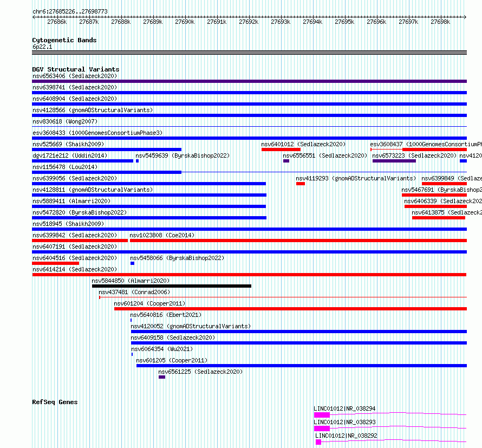Select nsv601205 (Cooper2011) variant

pyautogui.click(x=172, y=360)
